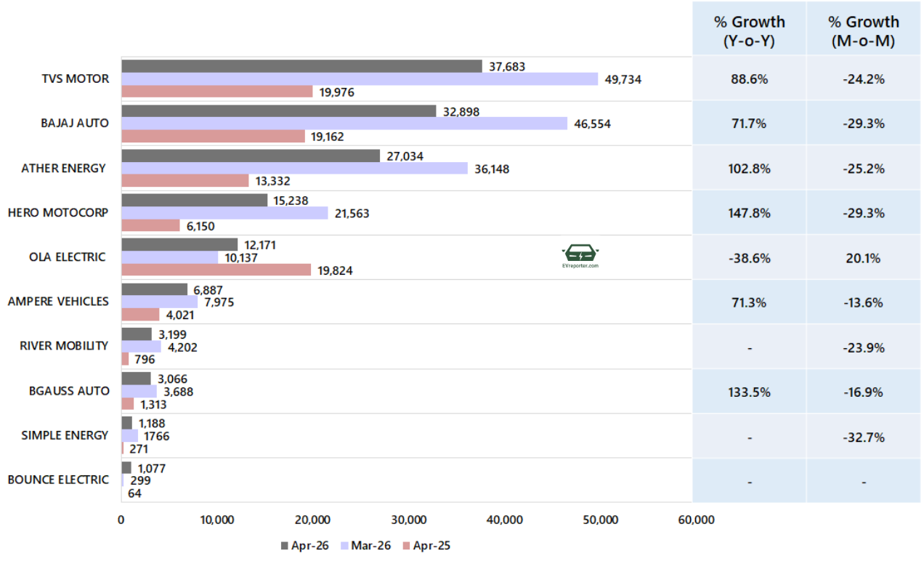Click the 30,000 axis tick label
Viewport: 924px width, 564px height.
408,520
